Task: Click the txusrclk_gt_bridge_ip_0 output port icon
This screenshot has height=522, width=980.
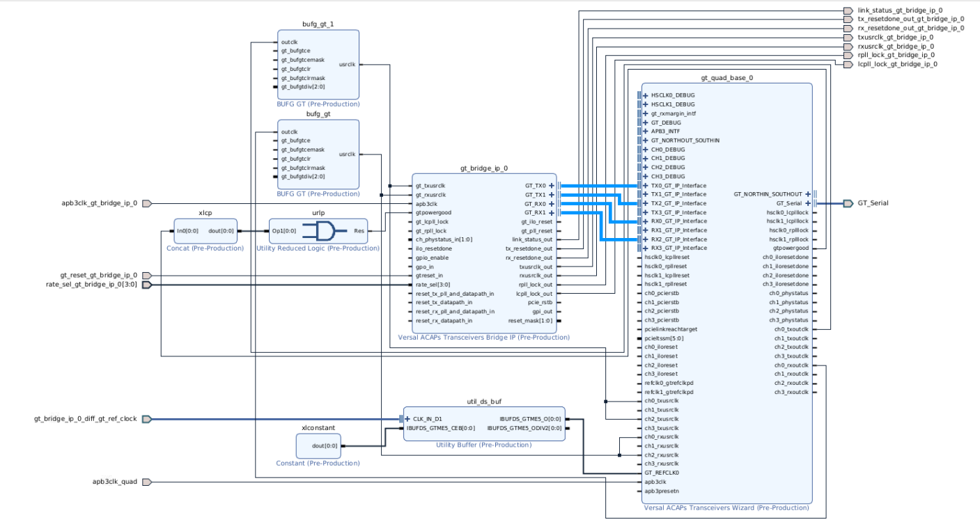Action: [847, 37]
